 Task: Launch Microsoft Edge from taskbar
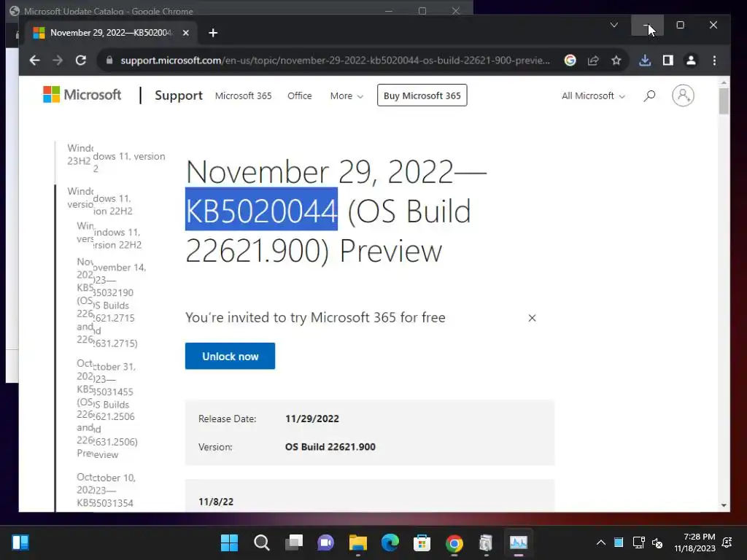click(x=390, y=542)
